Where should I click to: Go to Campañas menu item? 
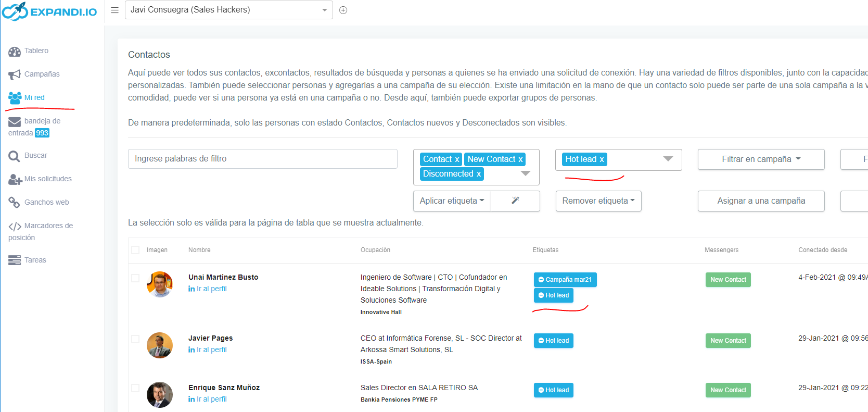[x=42, y=74]
